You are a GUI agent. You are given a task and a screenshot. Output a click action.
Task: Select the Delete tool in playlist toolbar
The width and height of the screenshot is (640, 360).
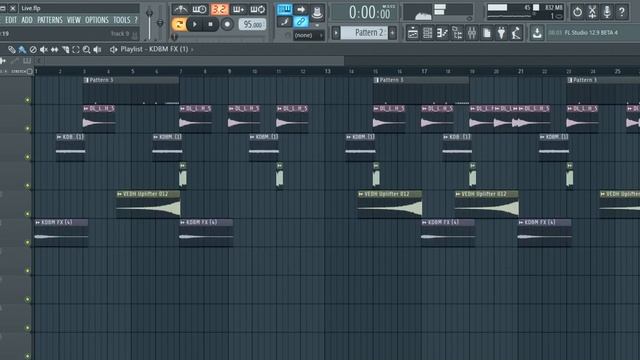click(x=33, y=49)
